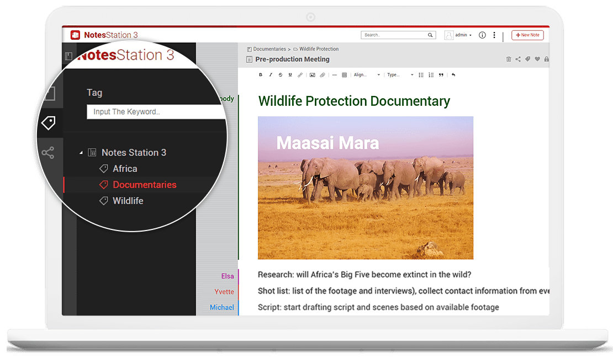This screenshot has width=613, height=364.
Task: Delete the note using the trash icon
Action: click(509, 59)
